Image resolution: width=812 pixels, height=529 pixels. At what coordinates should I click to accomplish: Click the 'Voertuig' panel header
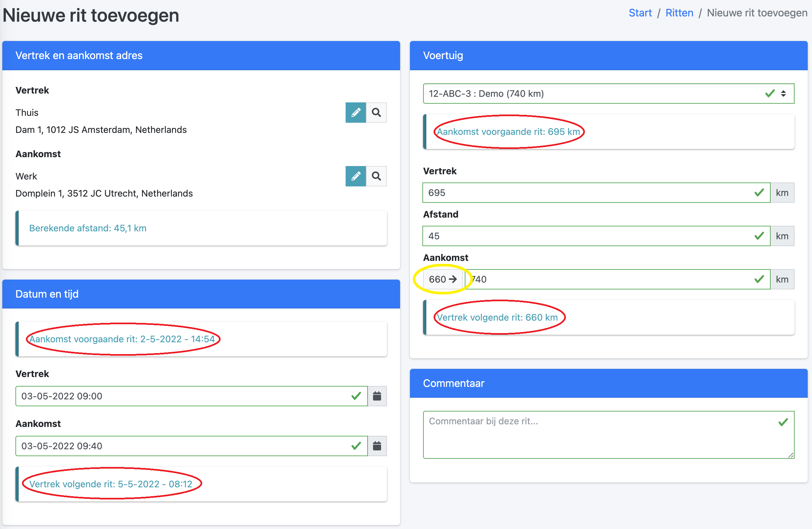coord(609,55)
